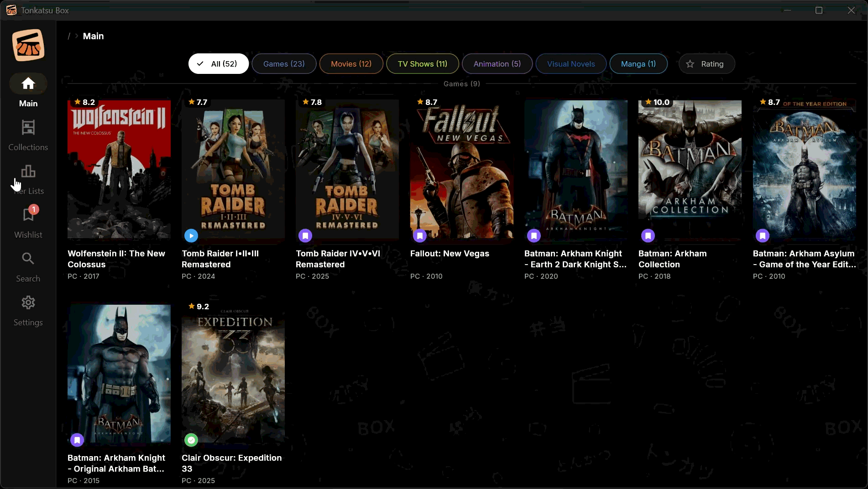Filter by TV Shows (11)
Screen dimensions: 868x489
[423, 64]
